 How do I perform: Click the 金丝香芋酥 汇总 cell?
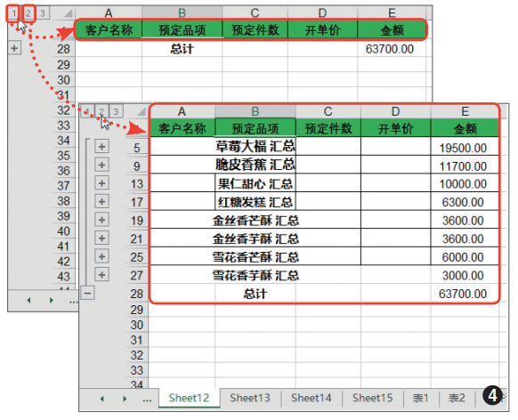coord(255,238)
